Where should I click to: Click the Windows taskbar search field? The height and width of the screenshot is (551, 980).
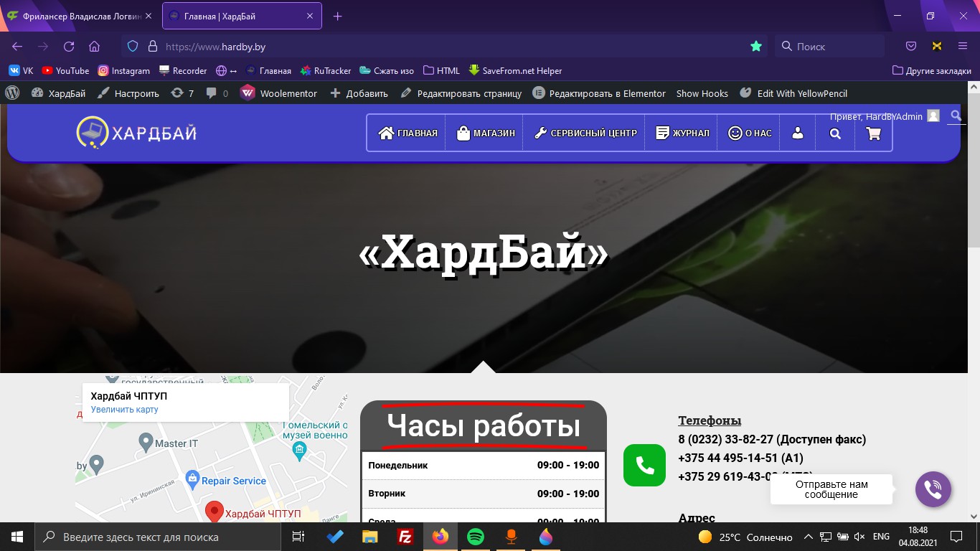pyautogui.click(x=156, y=537)
